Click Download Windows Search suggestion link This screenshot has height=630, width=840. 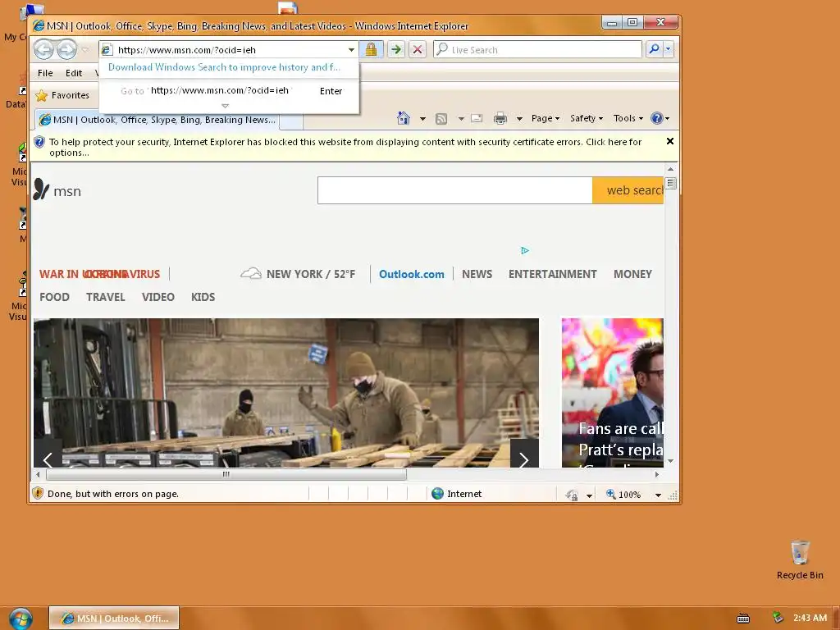[x=224, y=67]
